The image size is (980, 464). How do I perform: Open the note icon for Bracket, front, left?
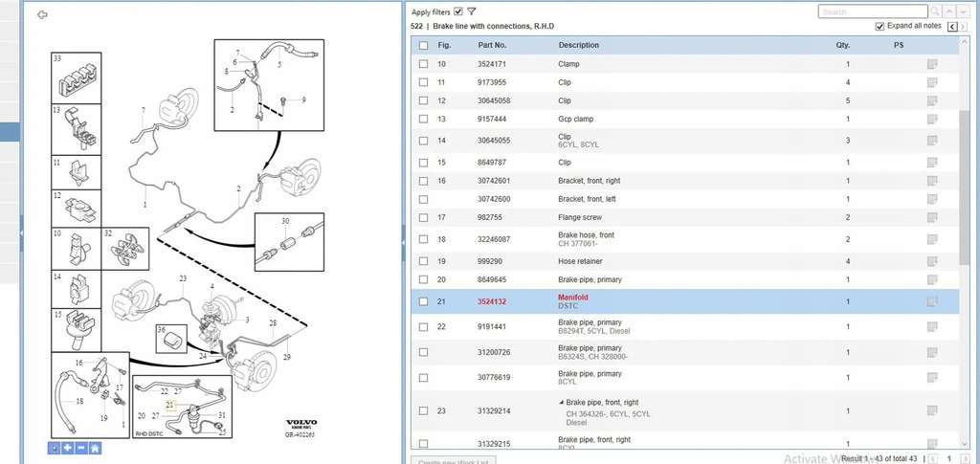[932, 199]
